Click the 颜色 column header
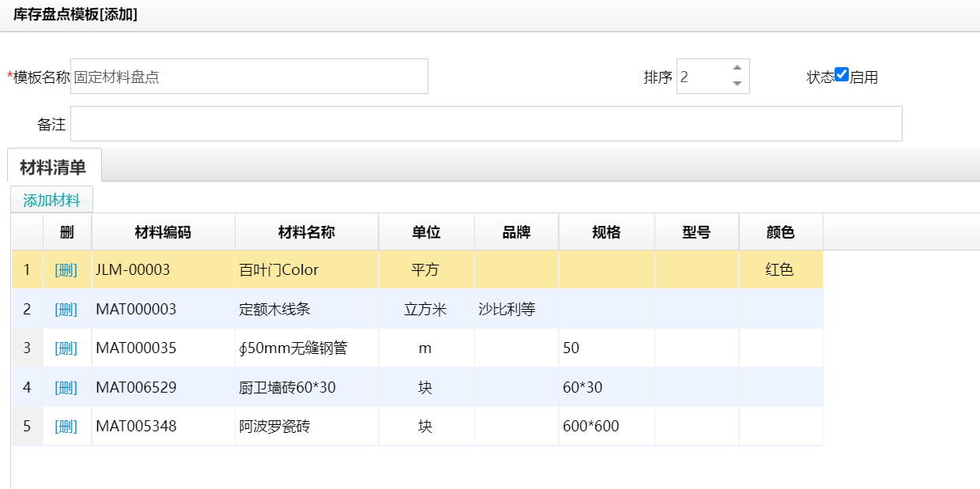 click(x=780, y=232)
